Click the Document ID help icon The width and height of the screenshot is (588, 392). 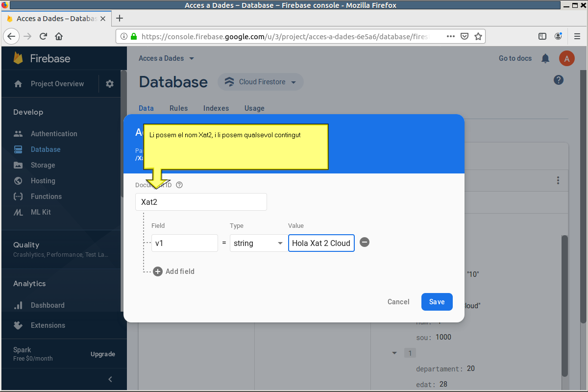[179, 185]
